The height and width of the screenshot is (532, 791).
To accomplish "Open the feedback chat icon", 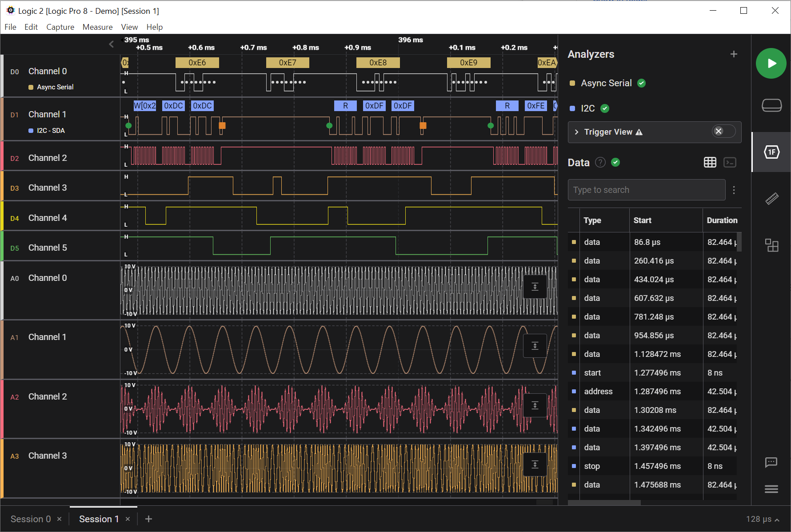I will (771, 462).
